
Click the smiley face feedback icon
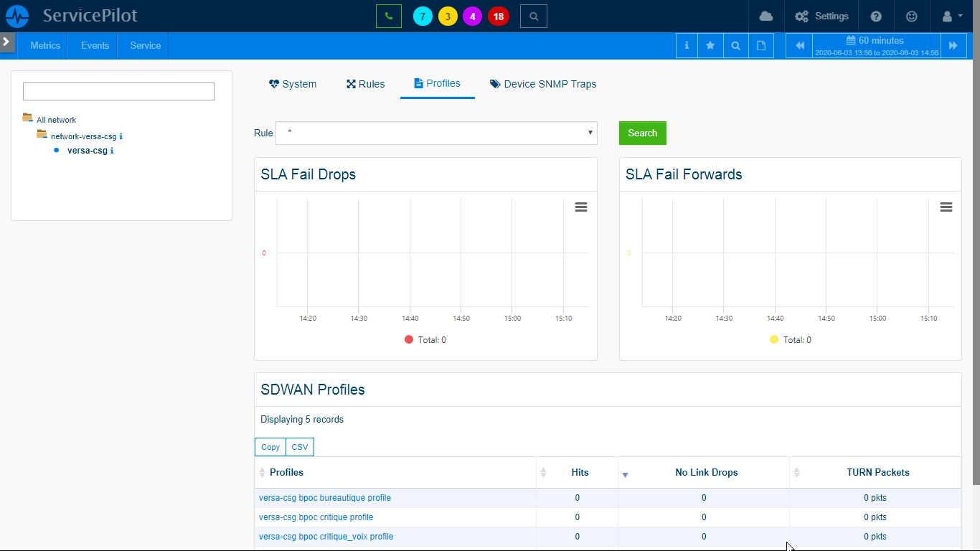point(911,16)
